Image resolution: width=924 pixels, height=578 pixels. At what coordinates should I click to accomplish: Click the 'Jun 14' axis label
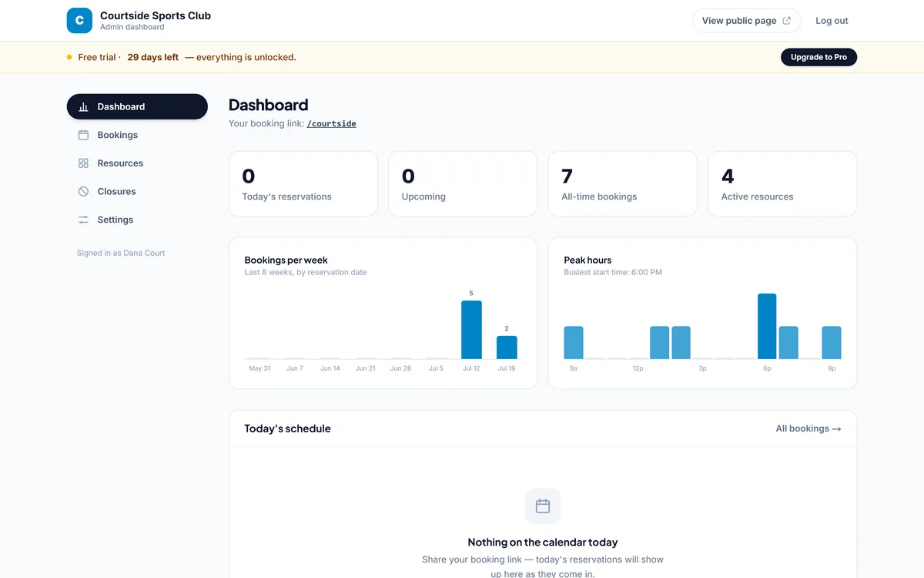pyautogui.click(x=330, y=368)
